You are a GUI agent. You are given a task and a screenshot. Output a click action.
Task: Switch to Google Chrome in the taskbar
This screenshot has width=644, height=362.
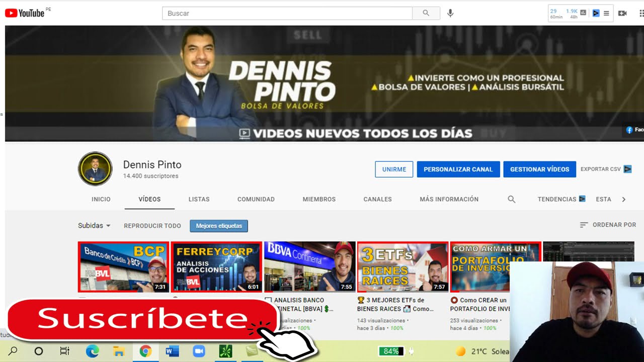[145, 351]
